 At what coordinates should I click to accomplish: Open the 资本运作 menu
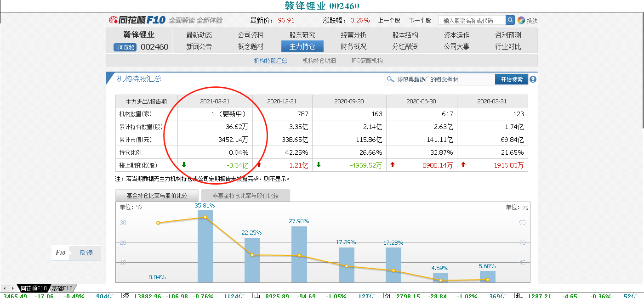point(456,35)
